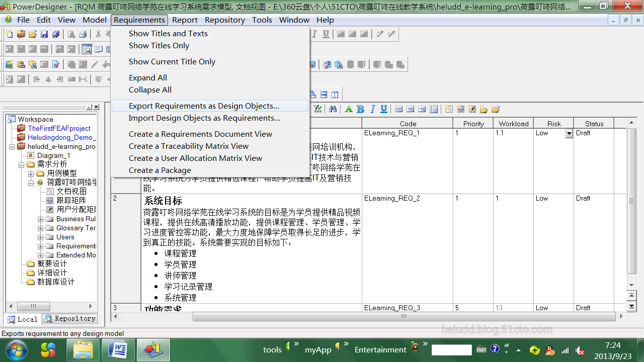Click the green Font A icon

(349, 109)
